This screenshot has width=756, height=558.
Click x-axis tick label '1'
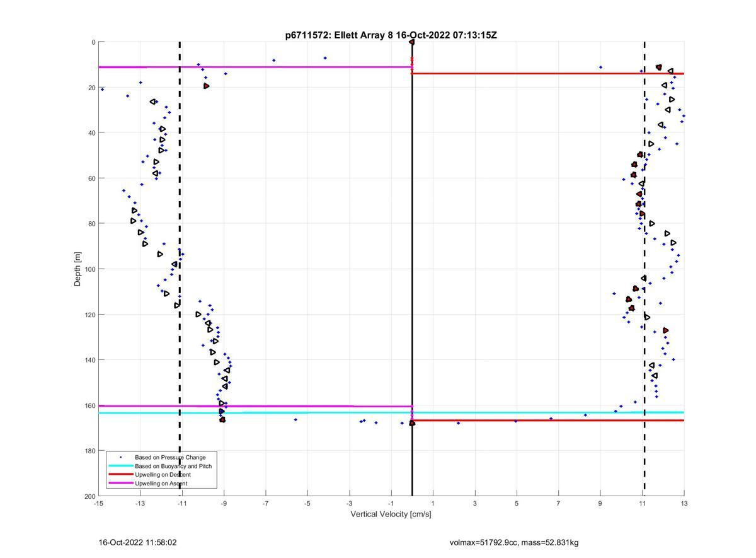pyautogui.click(x=433, y=504)
